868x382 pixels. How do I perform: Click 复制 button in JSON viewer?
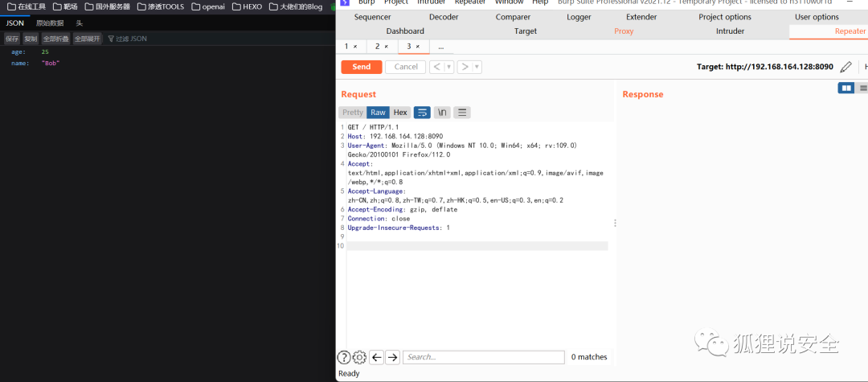(31, 39)
